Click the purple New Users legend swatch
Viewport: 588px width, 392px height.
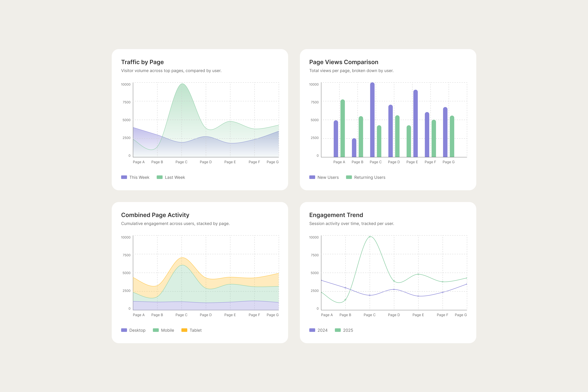[312, 177]
